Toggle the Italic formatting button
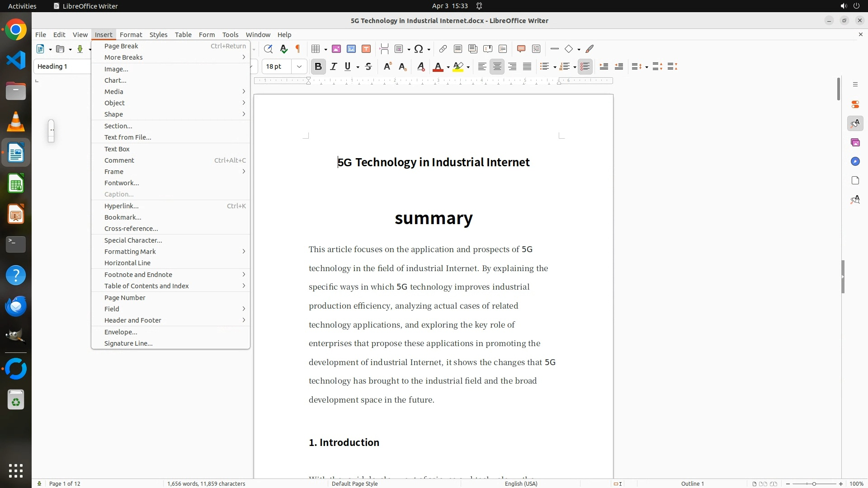The height and width of the screenshot is (488, 868). coord(334,66)
